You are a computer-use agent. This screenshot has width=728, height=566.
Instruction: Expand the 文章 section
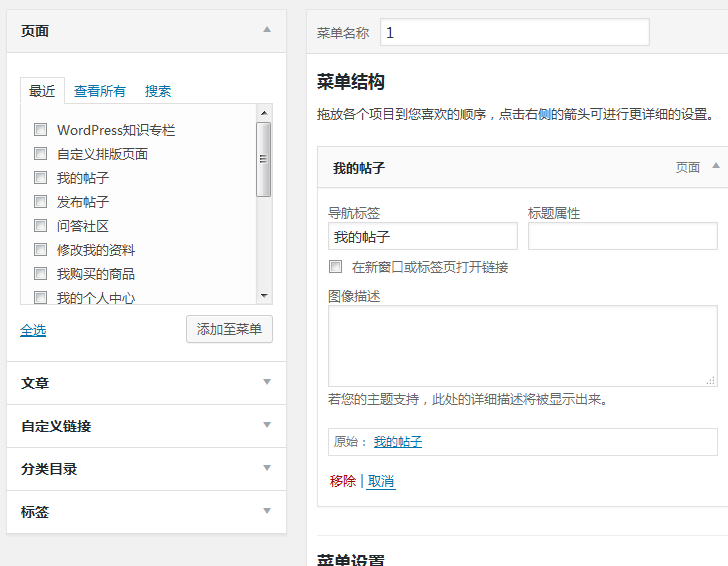pos(267,382)
